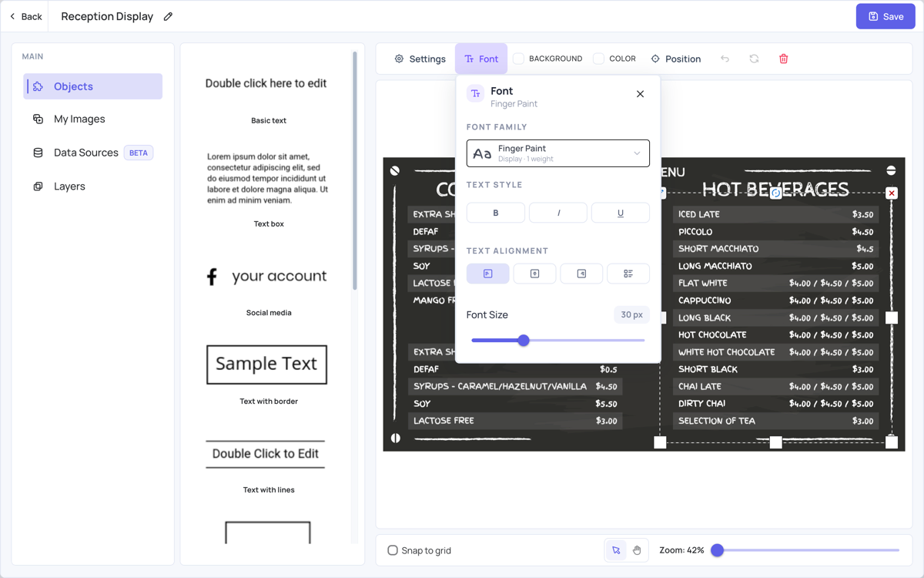This screenshot has width=924, height=578.
Task: Click the Font Size slider handle
Action: tap(524, 340)
